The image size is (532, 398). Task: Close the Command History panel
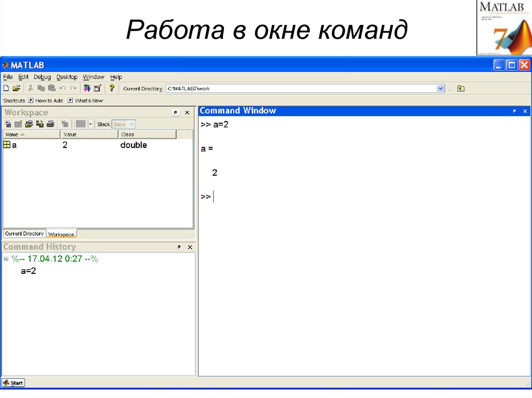point(190,247)
